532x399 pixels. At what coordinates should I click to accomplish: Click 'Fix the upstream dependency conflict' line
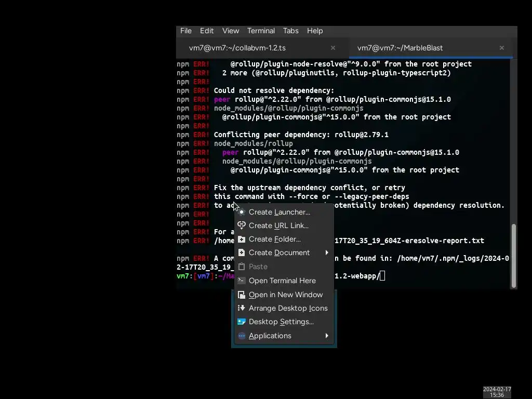(x=310, y=188)
